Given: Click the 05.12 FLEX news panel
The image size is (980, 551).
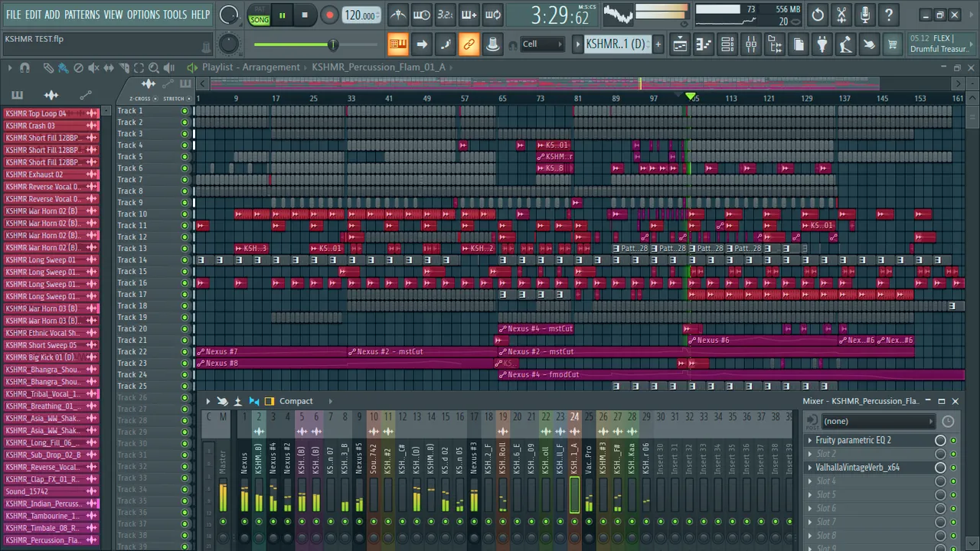Looking at the screenshot, I should tap(940, 44).
